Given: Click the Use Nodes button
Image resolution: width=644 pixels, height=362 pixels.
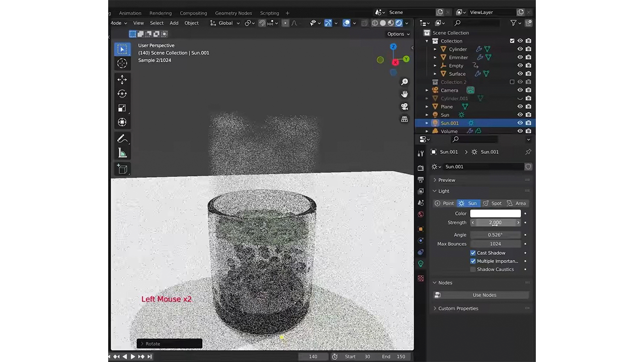Looking at the screenshot, I should click(x=484, y=295).
